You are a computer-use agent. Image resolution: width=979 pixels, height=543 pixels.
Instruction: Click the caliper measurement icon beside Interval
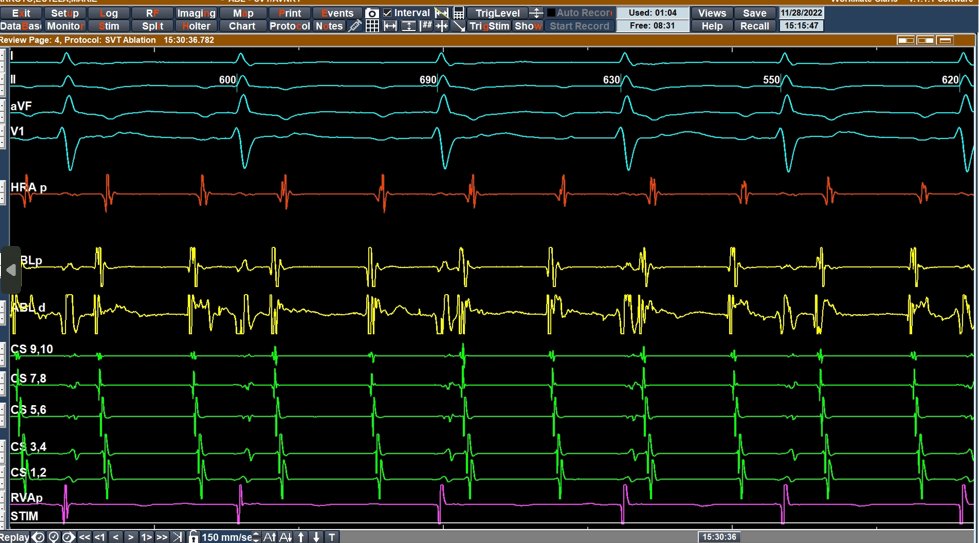(x=441, y=13)
